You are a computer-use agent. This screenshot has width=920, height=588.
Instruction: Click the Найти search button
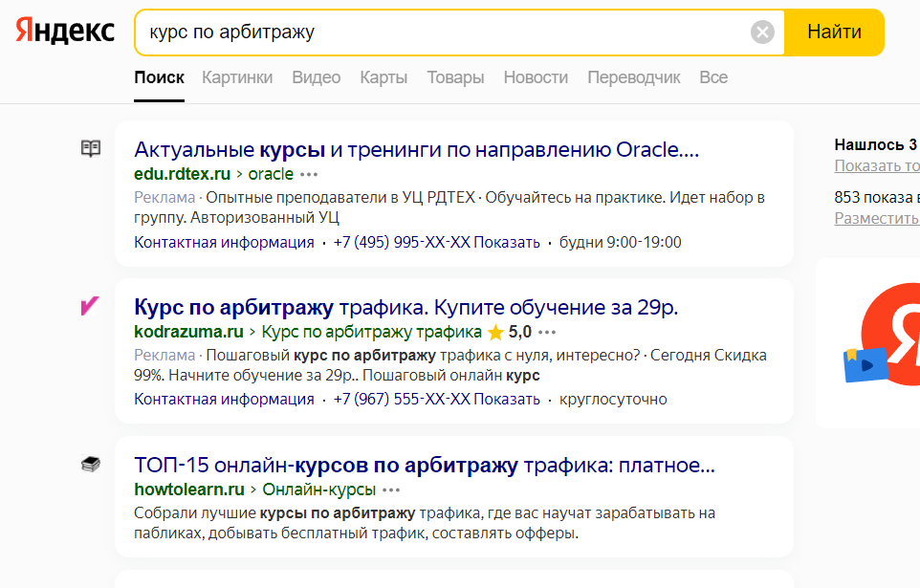(x=834, y=33)
